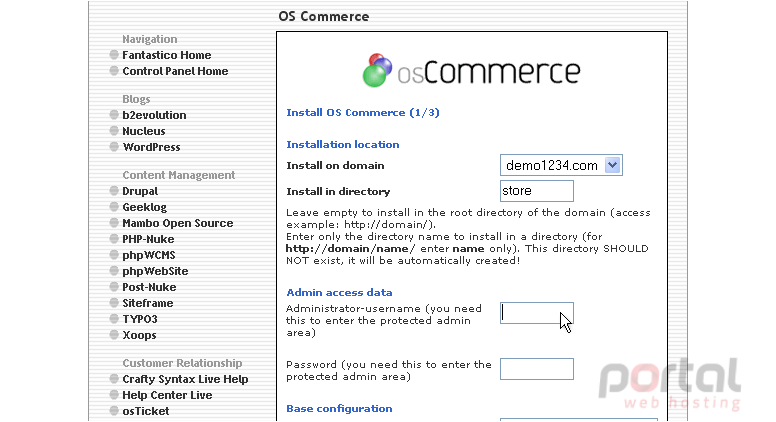
Task: Click the Admin access data heading
Action: pyautogui.click(x=339, y=292)
